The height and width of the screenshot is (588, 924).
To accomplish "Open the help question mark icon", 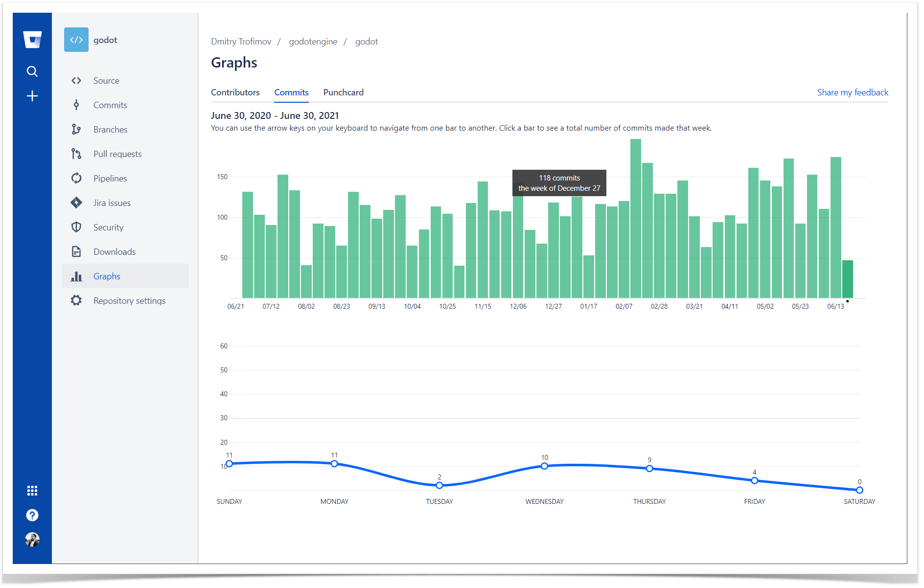I will click(32, 515).
